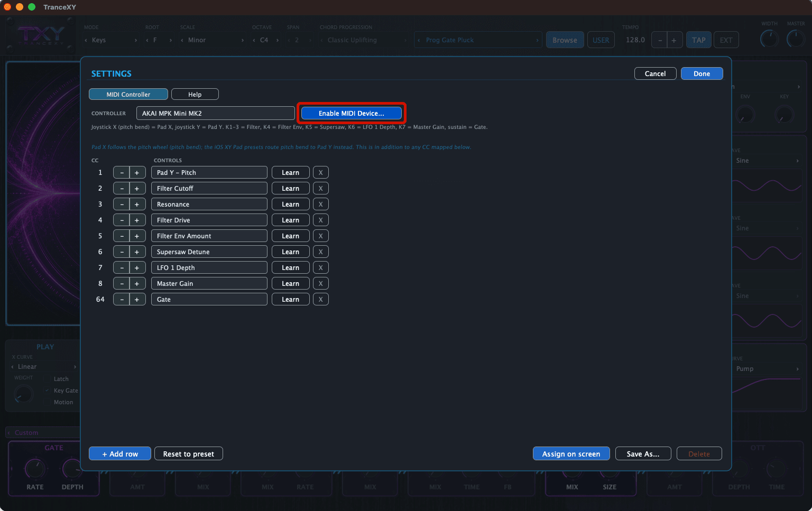Image resolution: width=812 pixels, height=511 pixels.
Task: Click Learn for the LFO 1 Depth row
Action: [x=291, y=267]
